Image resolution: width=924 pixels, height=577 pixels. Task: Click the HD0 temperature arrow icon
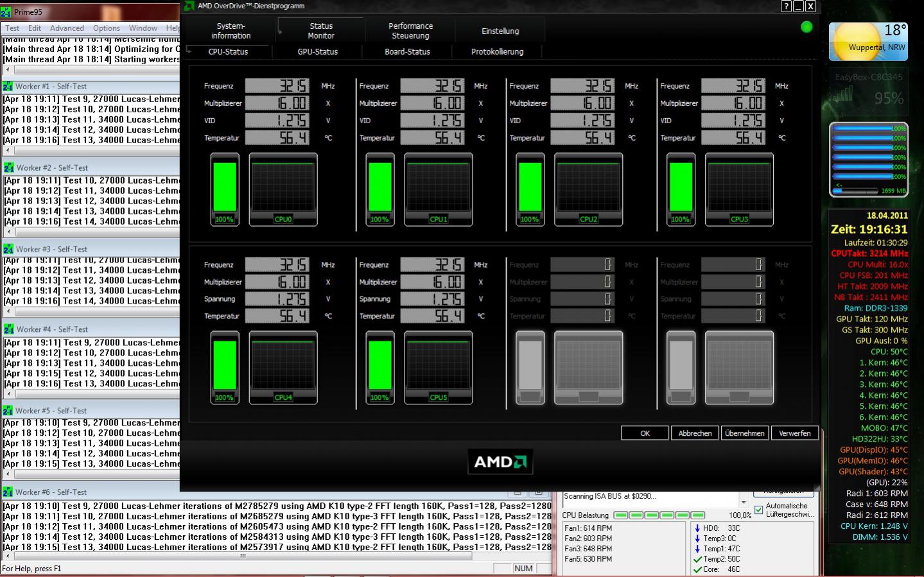pyautogui.click(x=697, y=528)
